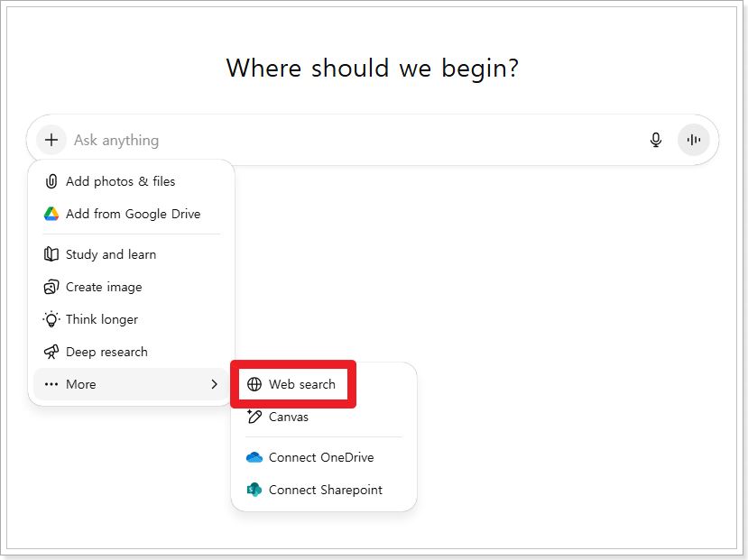Click the Web search globe icon
748x560 pixels.
click(x=254, y=384)
